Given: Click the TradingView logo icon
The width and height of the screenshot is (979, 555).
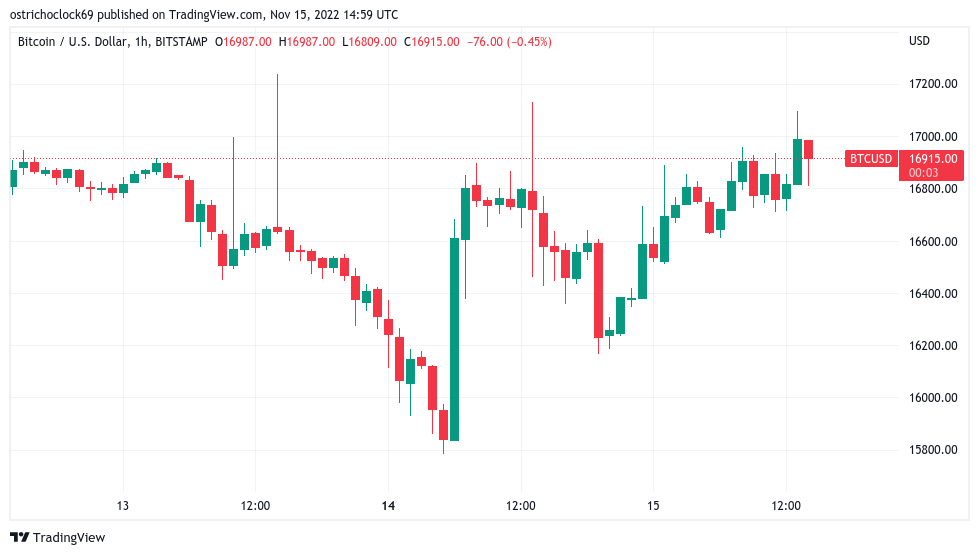Looking at the screenshot, I should coord(19,538).
